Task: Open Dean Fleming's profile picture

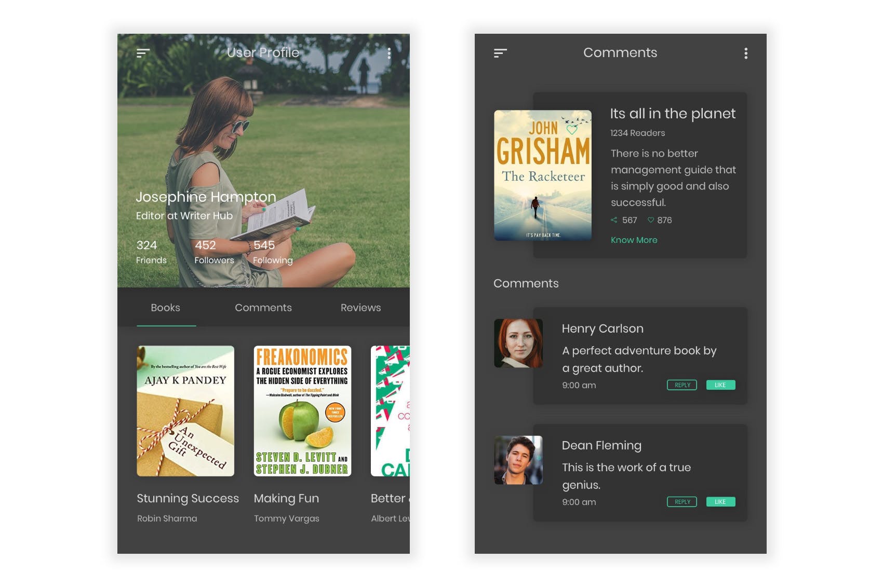Action: (518, 460)
